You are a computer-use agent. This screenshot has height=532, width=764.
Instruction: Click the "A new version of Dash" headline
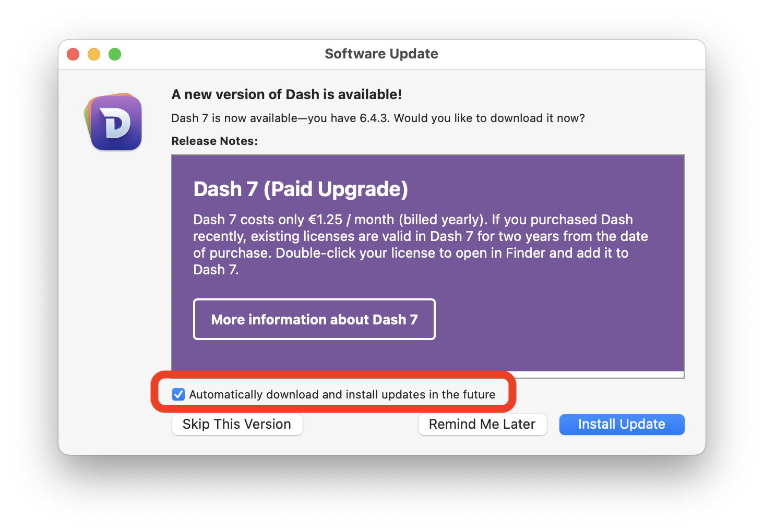pyautogui.click(x=286, y=94)
